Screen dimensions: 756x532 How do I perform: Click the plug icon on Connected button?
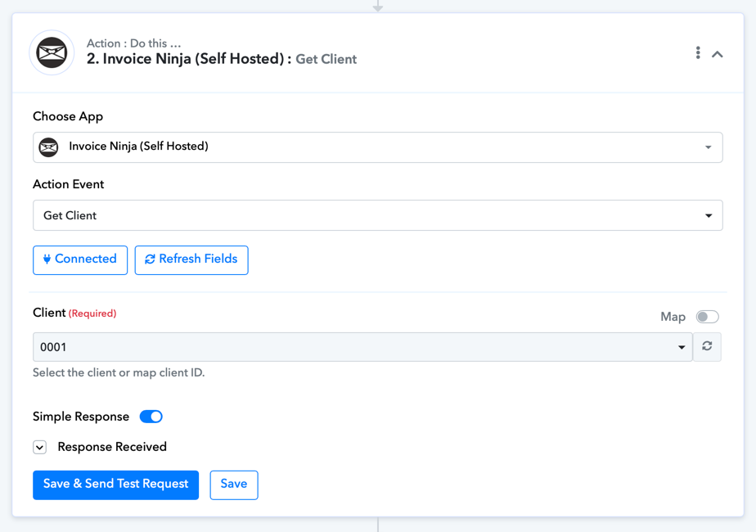(x=47, y=259)
